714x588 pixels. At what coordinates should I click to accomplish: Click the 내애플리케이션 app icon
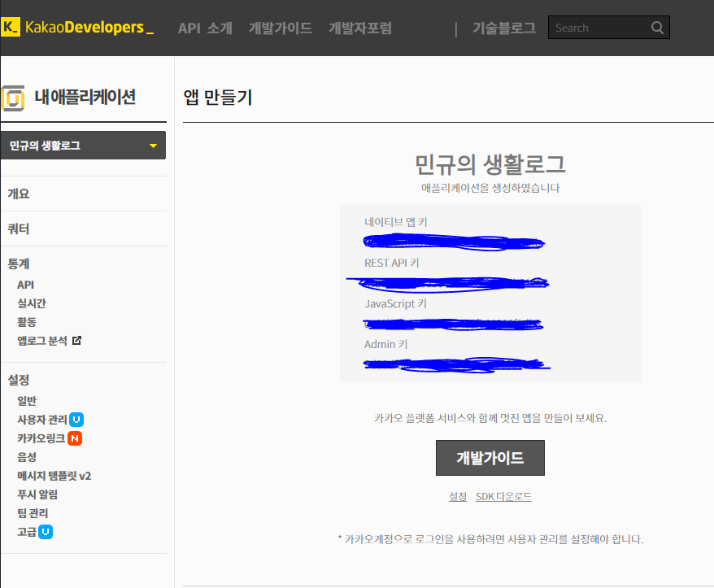point(13,98)
